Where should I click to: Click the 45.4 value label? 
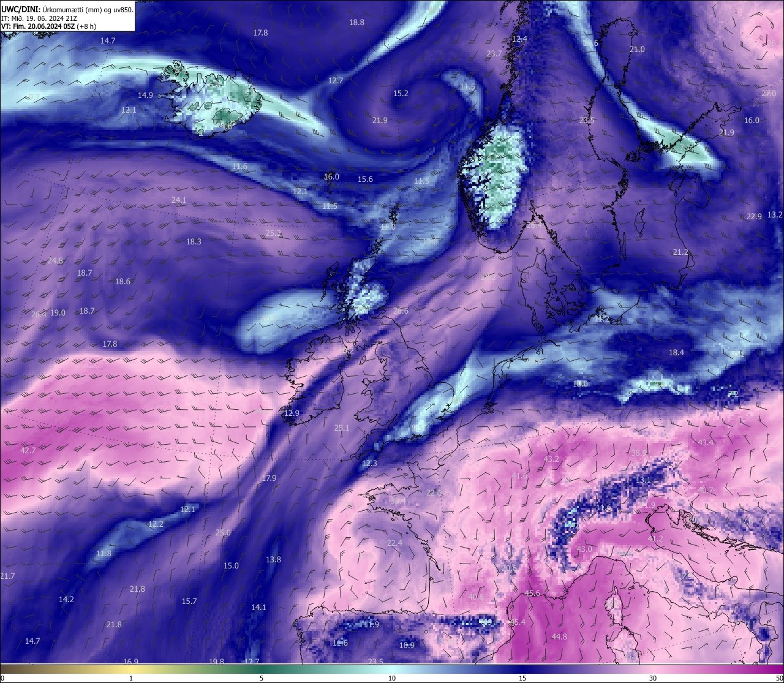coord(518,622)
